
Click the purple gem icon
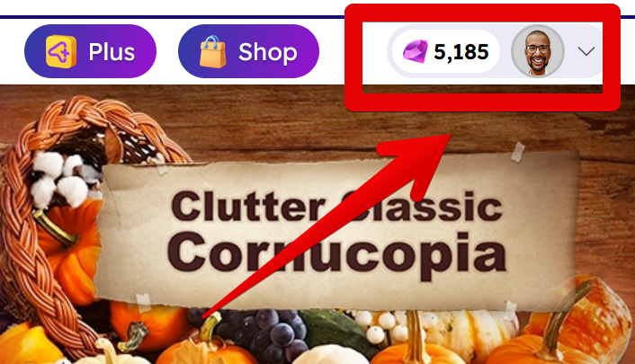[x=416, y=51]
